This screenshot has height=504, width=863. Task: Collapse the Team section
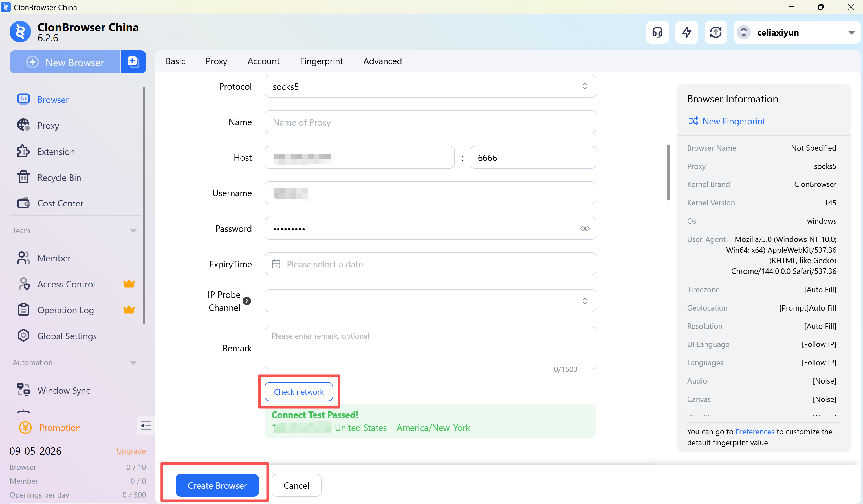[133, 231]
